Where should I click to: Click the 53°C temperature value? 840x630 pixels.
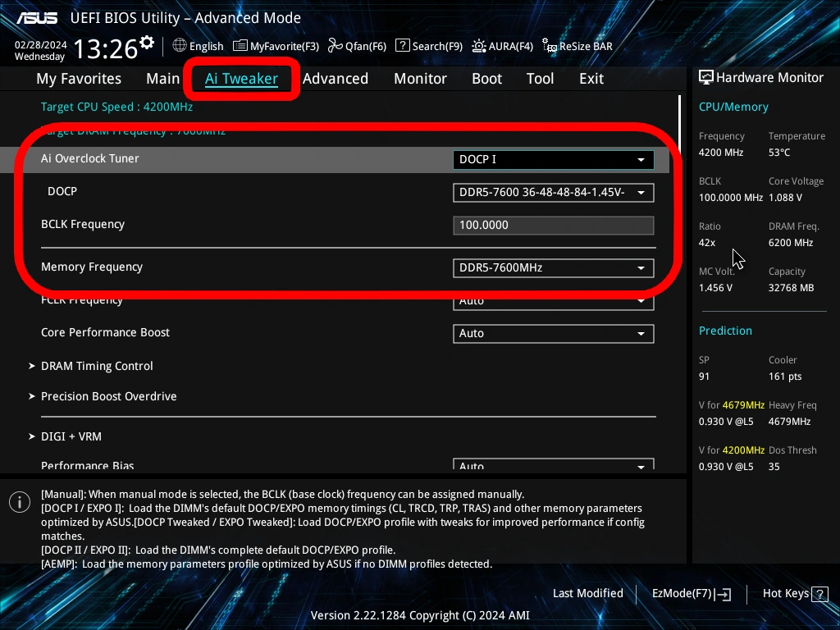pyautogui.click(x=779, y=153)
